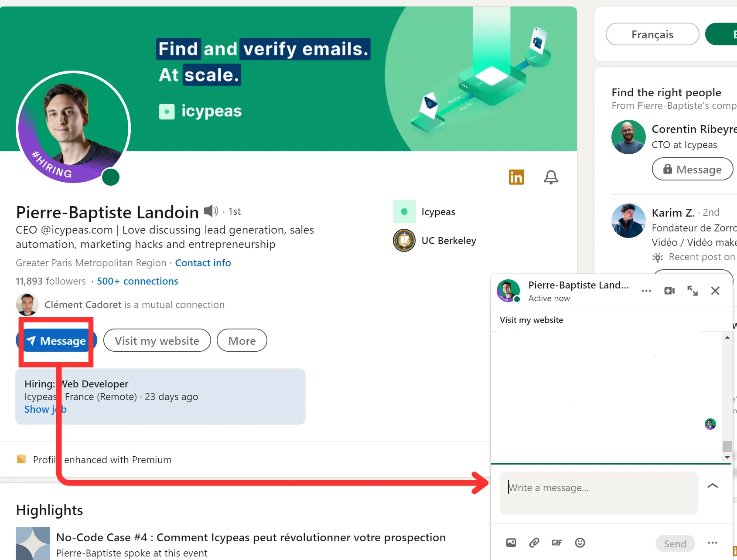This screenshot has height=560, width=737.
Task: Open the 500+ connections link
Action: click(137, 281)
